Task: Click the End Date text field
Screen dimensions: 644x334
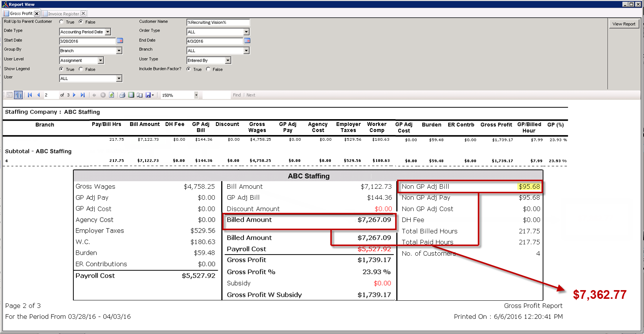Action: tap(214, 41)
